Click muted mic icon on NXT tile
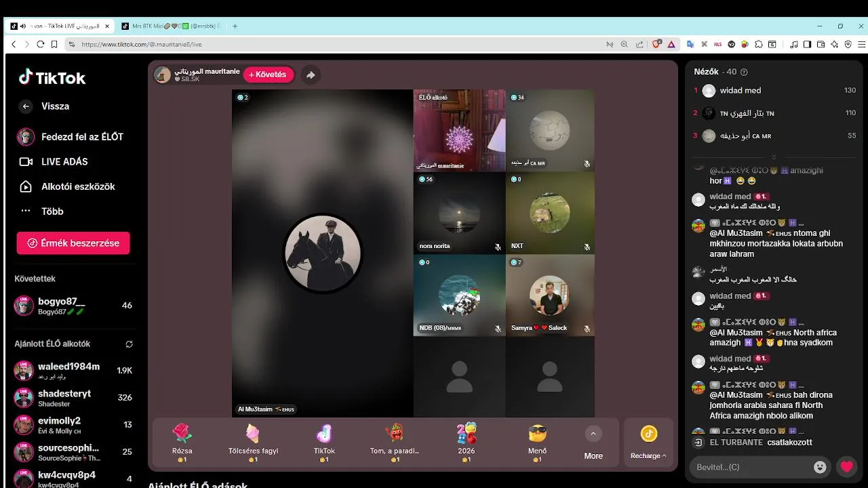 [x=587, y=247]
